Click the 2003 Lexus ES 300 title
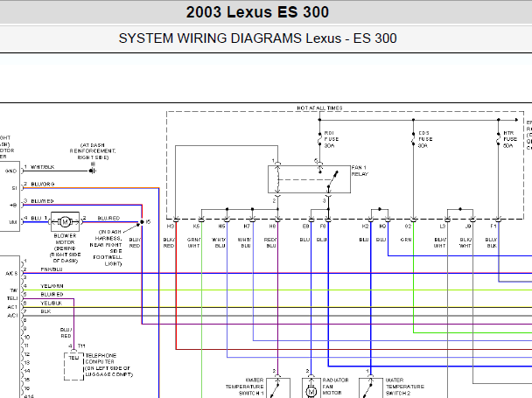The width and height of the screenshot is (532, 398). click(257, 12)
